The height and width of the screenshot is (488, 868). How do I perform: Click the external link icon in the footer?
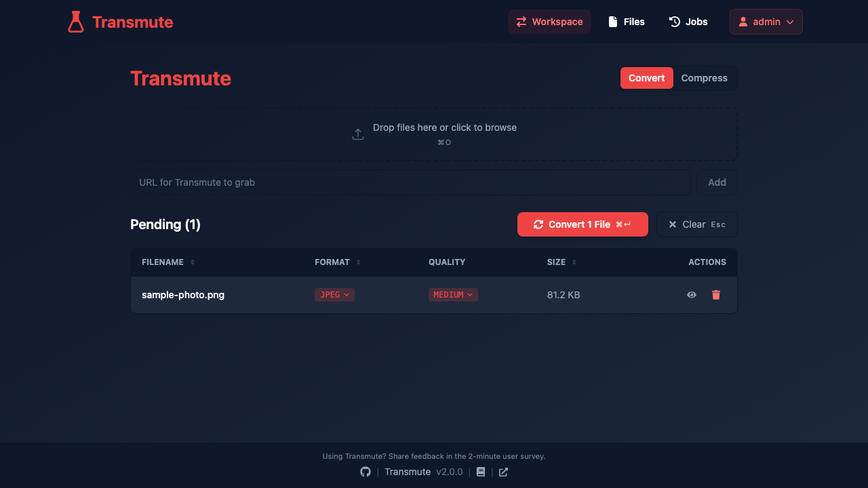coord(503,472)
